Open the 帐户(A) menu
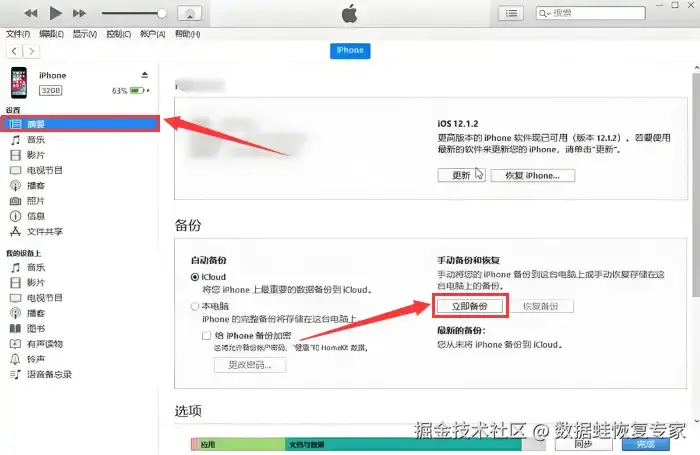700x455 pixels. tap(153, 34)
